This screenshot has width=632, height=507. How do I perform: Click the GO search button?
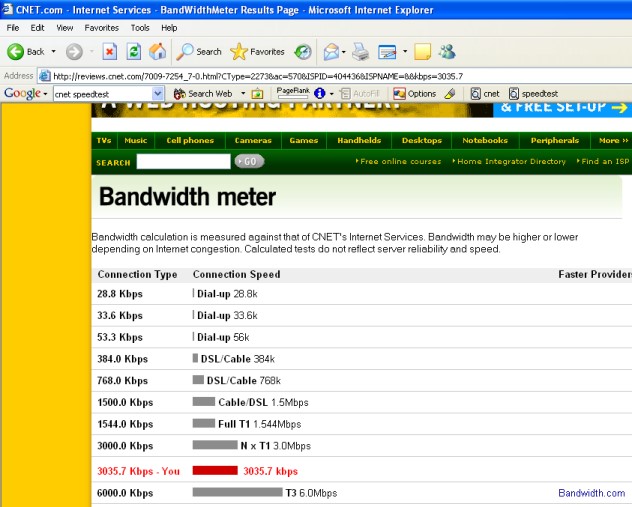(249, 161)
